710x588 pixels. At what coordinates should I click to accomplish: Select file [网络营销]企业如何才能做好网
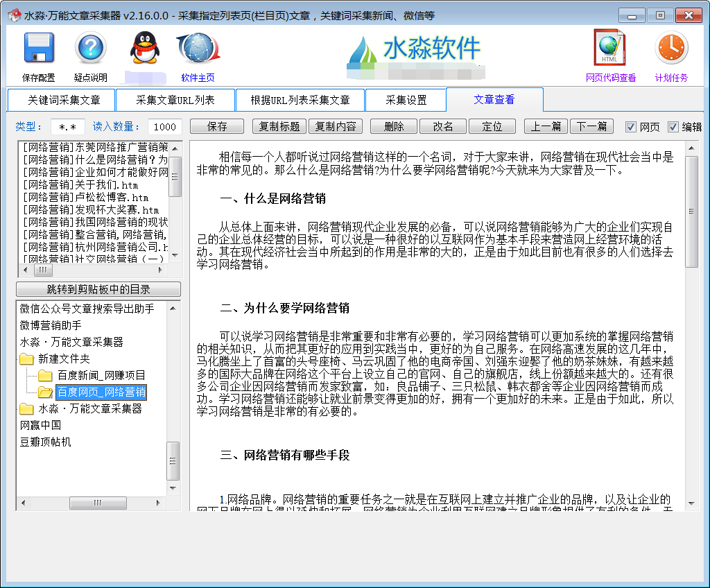point(95,173)
